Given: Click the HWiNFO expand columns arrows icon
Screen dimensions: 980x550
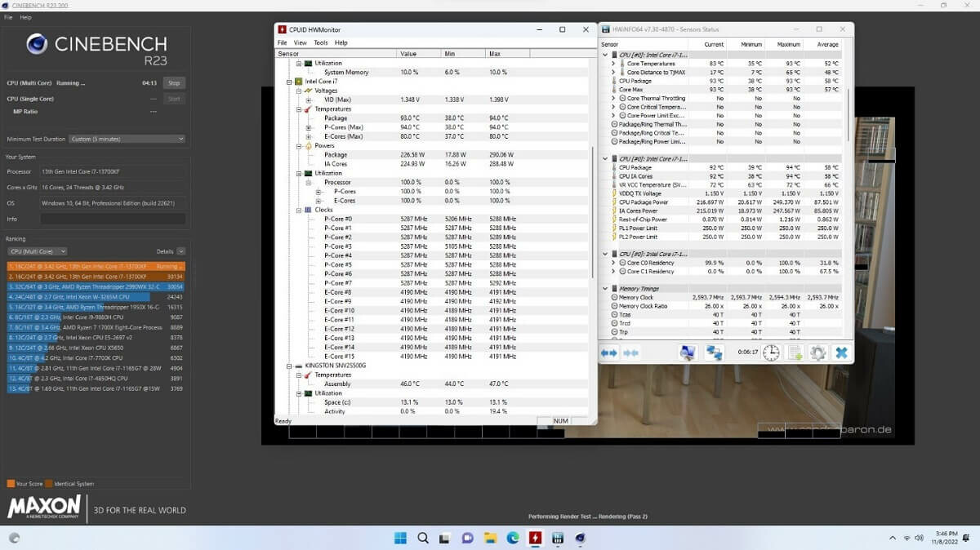Looking at the screenshot, I should (609, 353).
